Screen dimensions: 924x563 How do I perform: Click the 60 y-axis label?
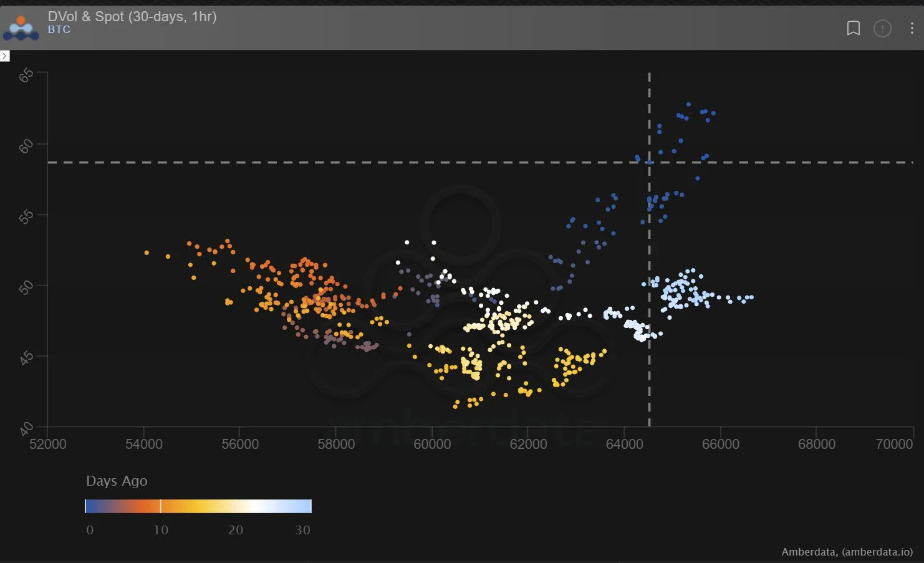point(26,147)
